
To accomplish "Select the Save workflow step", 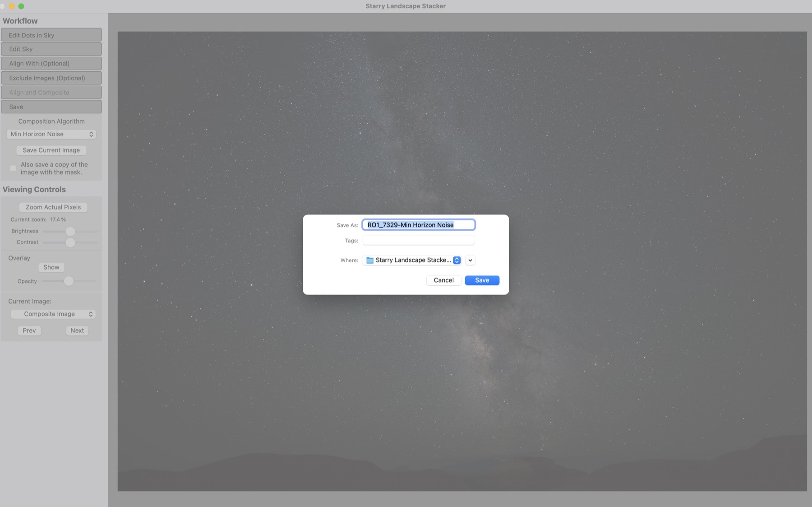I will [x=51, y=107].
